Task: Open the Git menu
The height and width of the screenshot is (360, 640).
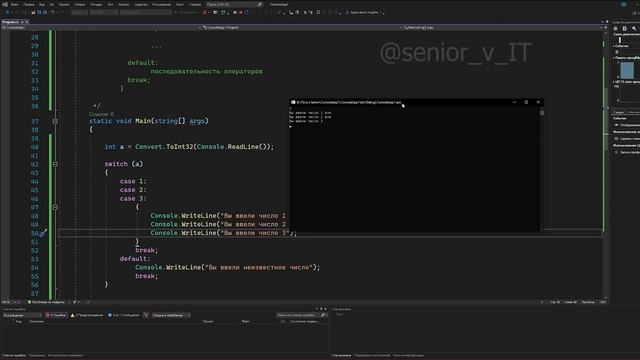Action: [x=52, y=4]
